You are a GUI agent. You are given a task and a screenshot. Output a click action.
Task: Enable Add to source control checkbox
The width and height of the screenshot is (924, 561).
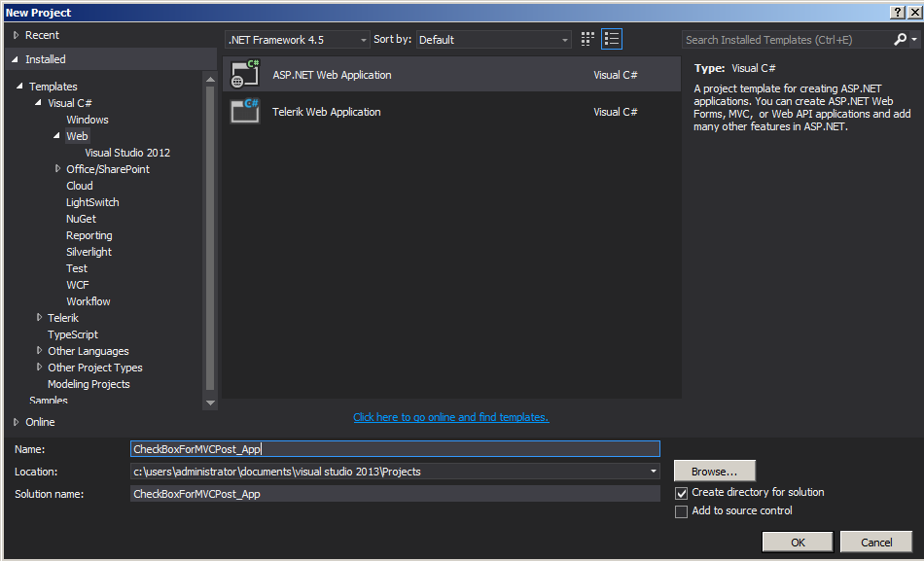[681, 511]
